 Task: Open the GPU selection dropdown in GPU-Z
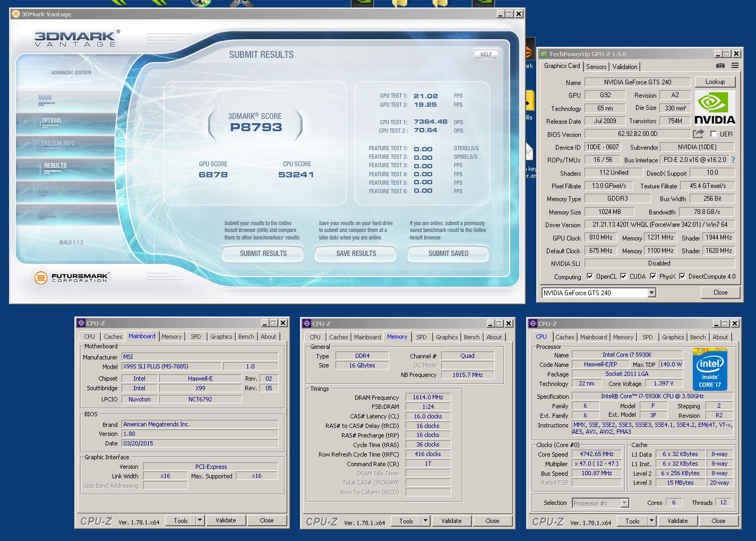(651, 293)
